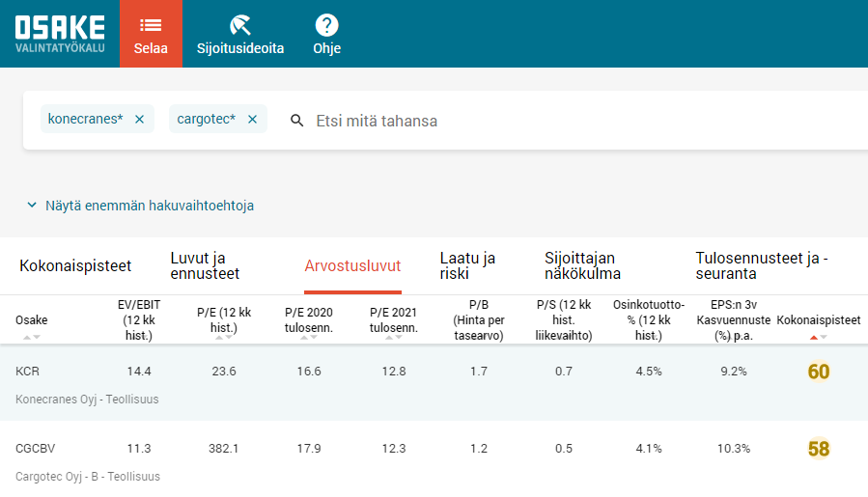This screenshot has width=868, height=497.
Task: Sort by the Osake column header
Action: (32, 319)
